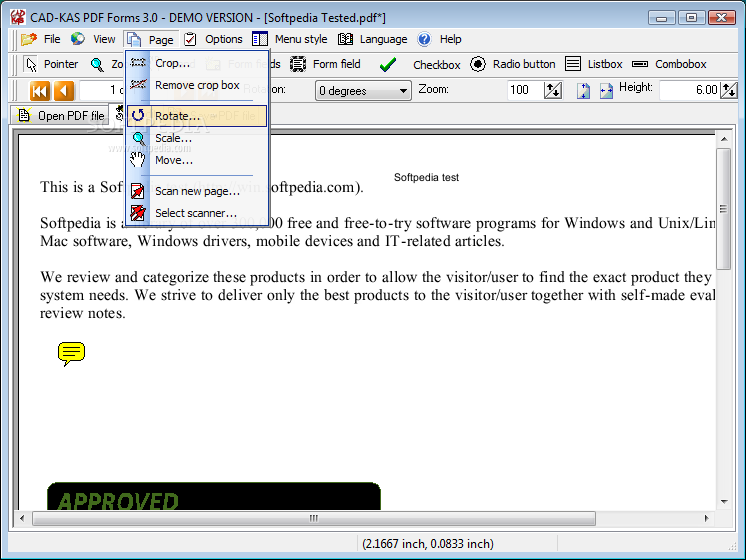Click the Select scanner icon
746x560 pixels.
pos(137,213)
